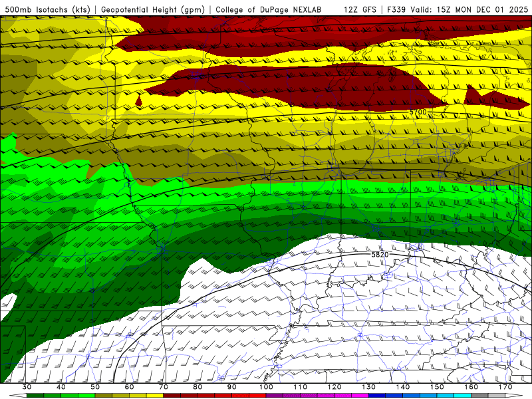Click the "College of DuPage NEXLAB" header label
Image resolution: width=532 pixels, height=399 pixels.
point(269,10)
